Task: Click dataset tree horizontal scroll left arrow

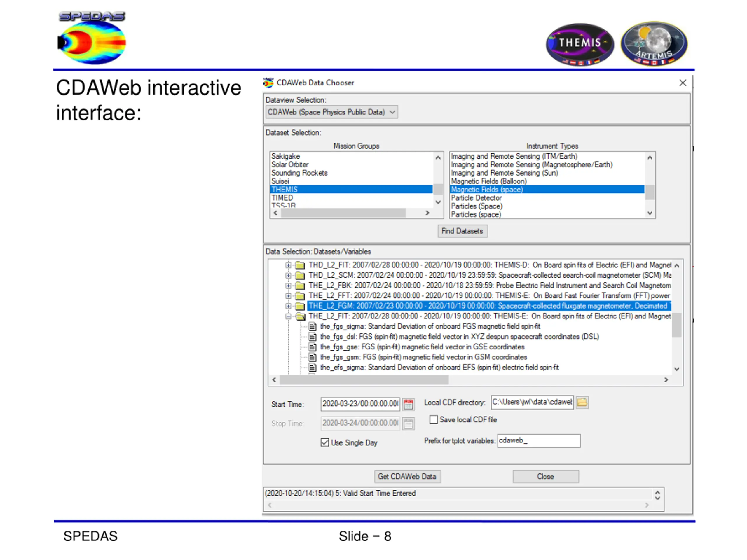Action: 274,380
